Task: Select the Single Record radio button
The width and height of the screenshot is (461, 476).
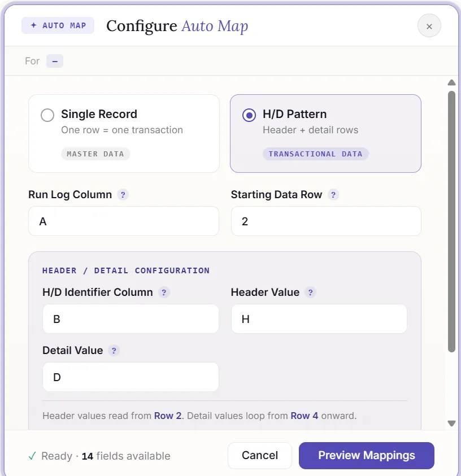Action: (x=47, y=115)
